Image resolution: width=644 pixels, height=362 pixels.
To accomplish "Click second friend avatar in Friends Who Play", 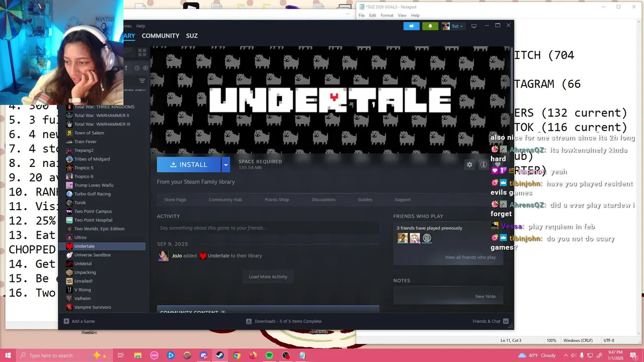I will pyautogui.click(x=415, y=238).
